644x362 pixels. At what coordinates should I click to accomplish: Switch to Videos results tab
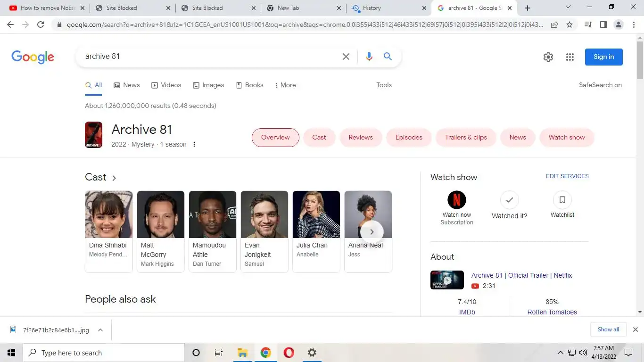[x=166, y=85]
